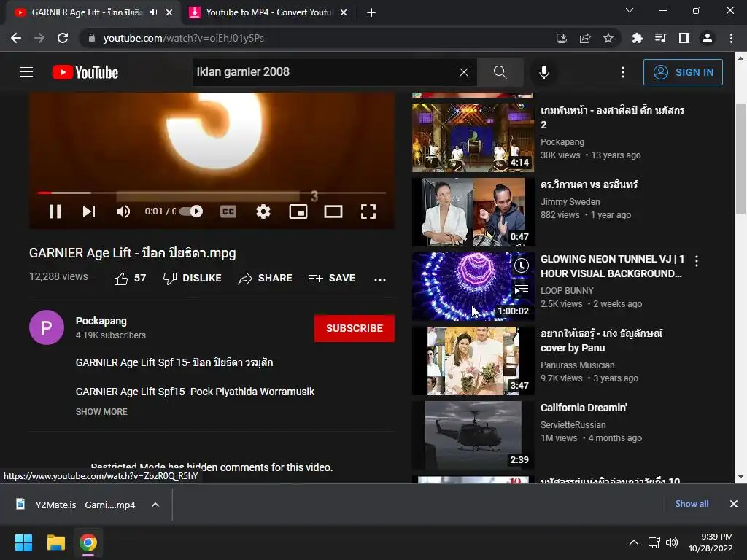Open YouTube guide hamburger menu
The height and width of the screenshot is (560, 747).
click(26, 72)
